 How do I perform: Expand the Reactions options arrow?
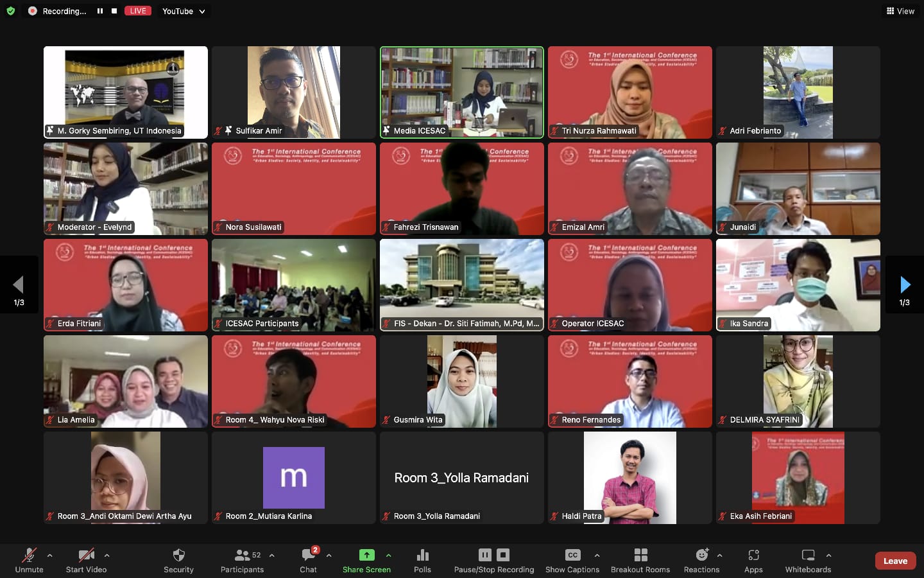(x=719, y=556)
